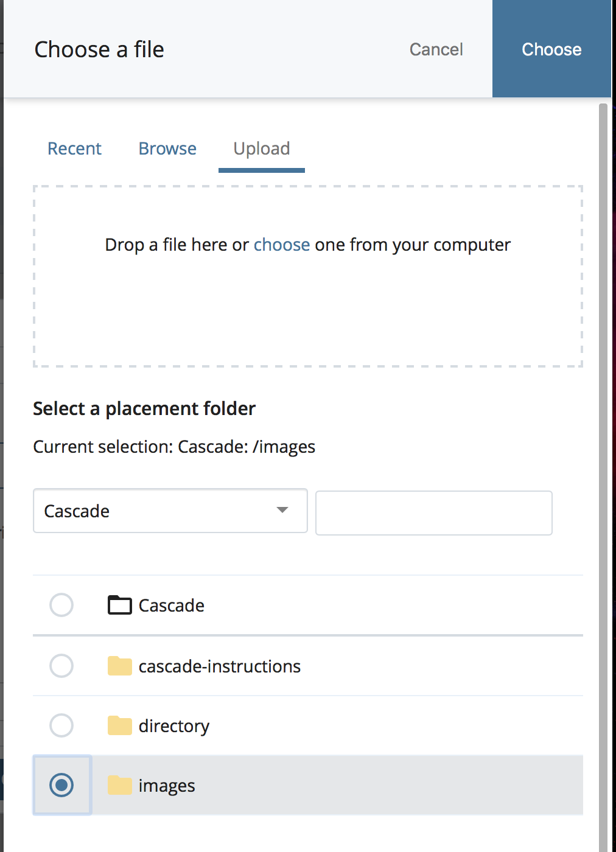This screenshot has width=616, height=852.
Task: Click the 'Current selection: Cascade: /images' text
Action: pyautogui.click(x=174, y=447)
